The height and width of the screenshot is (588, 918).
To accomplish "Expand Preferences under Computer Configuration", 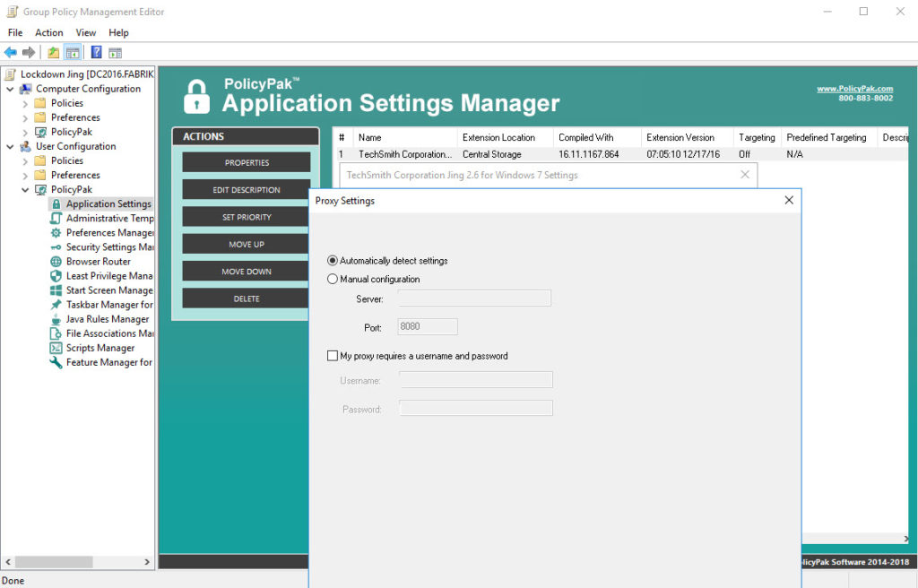I will click(25, 117).
